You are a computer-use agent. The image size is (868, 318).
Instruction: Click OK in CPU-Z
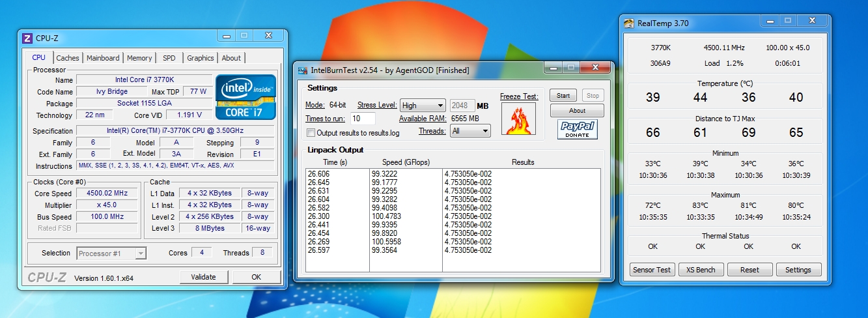pyautogui.click(x=257, y=277)
